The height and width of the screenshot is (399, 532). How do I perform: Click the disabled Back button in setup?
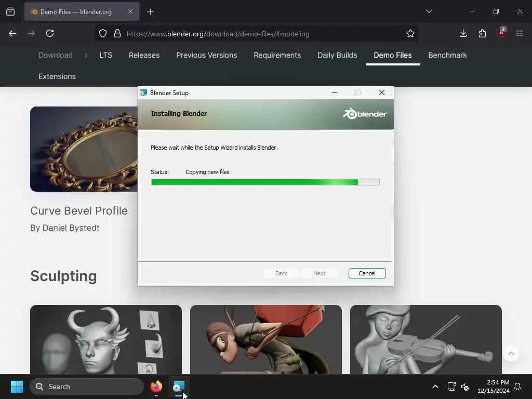[x=281, y=273]
